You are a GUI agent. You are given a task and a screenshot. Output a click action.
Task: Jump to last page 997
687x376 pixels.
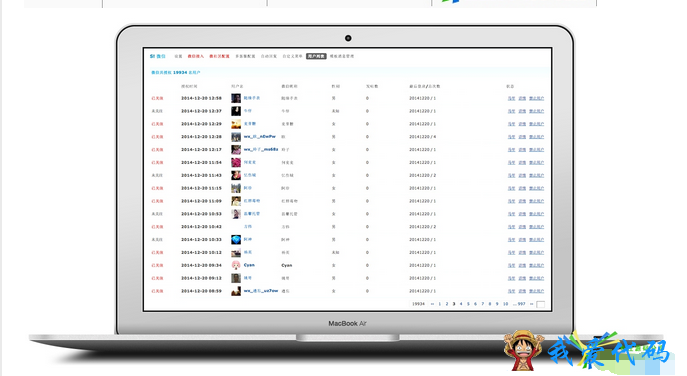(x=521, y=304)
